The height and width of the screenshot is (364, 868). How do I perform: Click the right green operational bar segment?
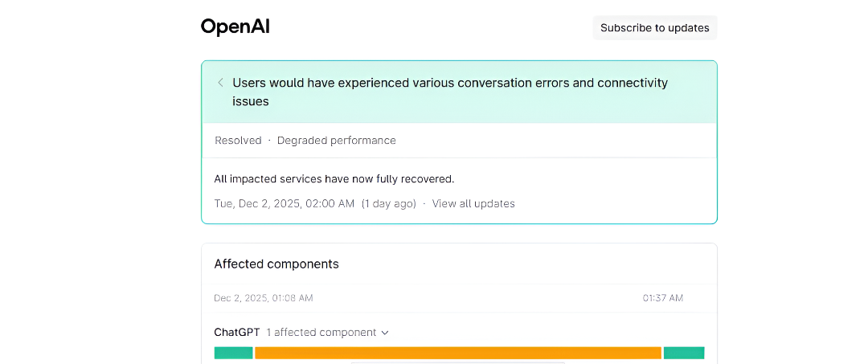pyautogui.click(x=683, y=353)
